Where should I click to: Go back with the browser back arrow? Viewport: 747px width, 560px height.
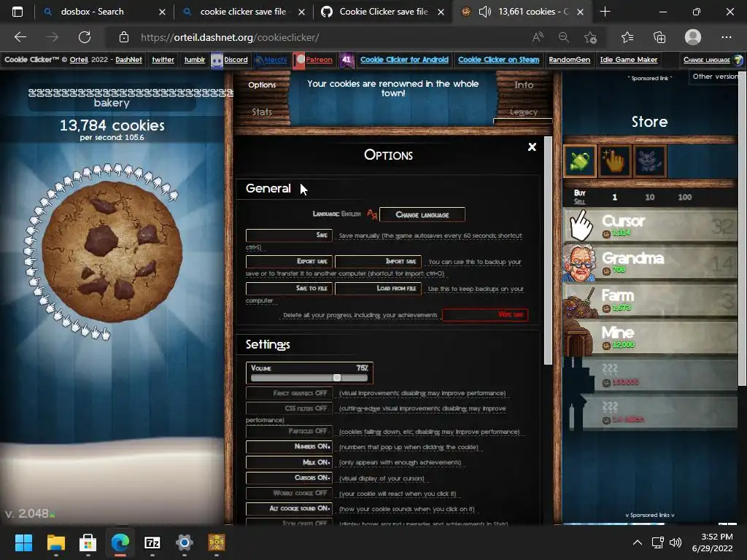tap(20, 37)
